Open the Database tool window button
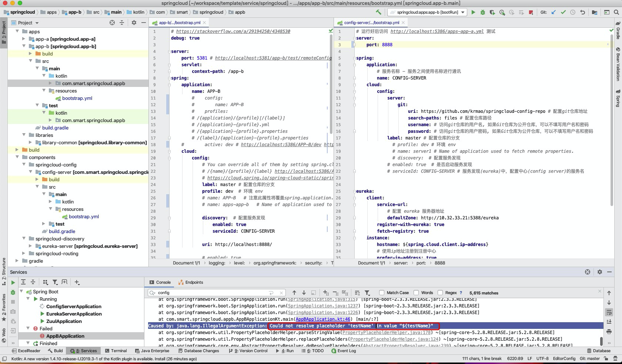Screen dimensions: 622x364 tap(599, 351)
